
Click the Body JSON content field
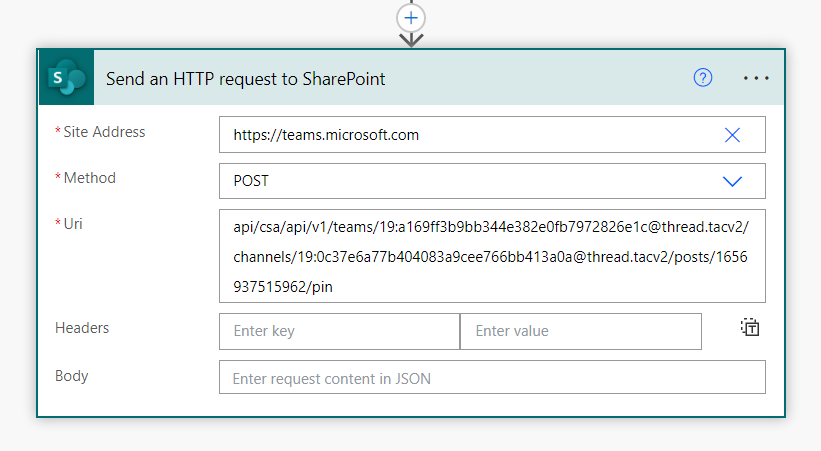[492, 378]
